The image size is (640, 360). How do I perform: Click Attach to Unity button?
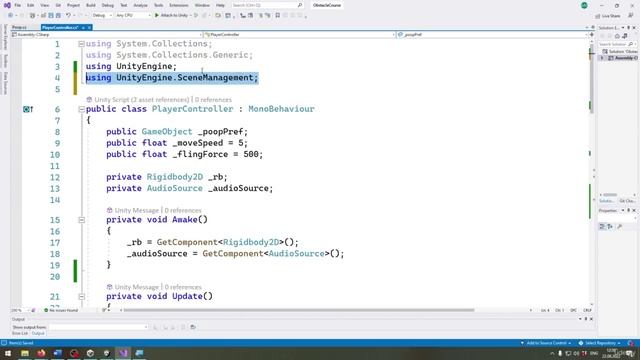click(x=171, y=15)
